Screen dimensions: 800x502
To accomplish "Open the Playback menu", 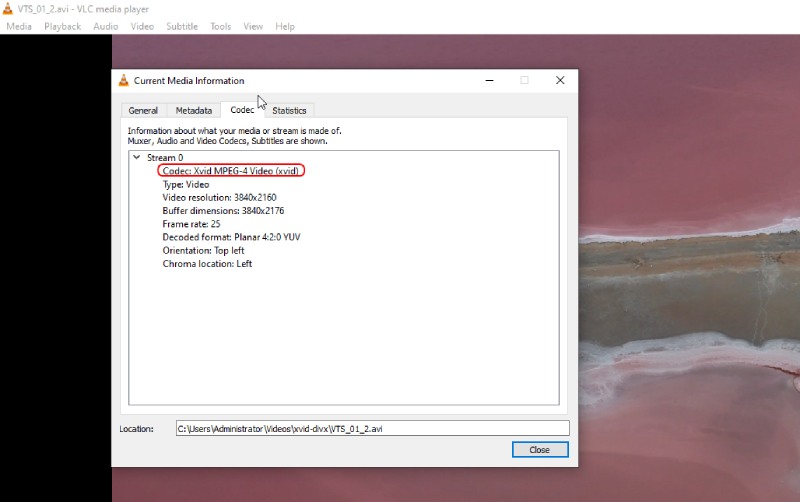I will pyautogui.click(x=62, y=27).
